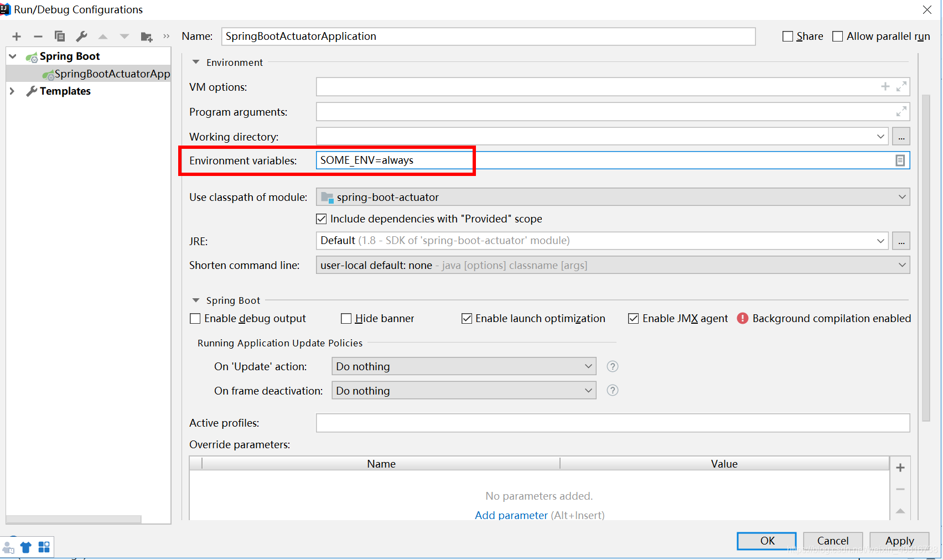Click the vertical scrollbar of settings panel

coord(926,258)
